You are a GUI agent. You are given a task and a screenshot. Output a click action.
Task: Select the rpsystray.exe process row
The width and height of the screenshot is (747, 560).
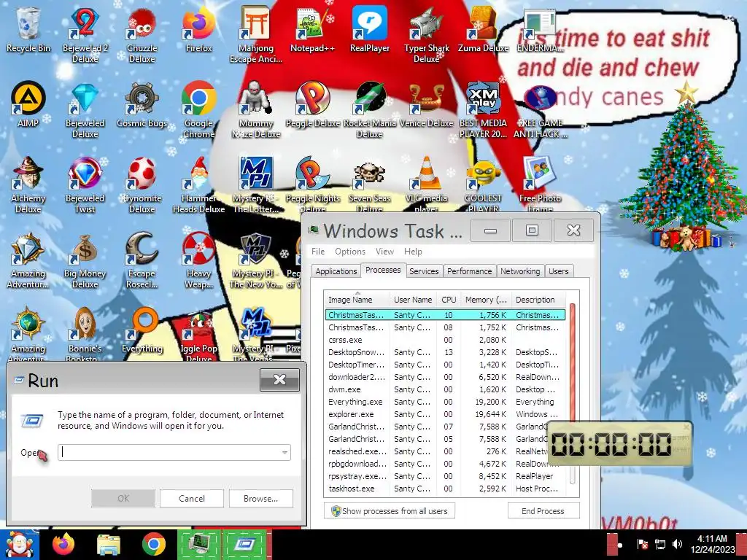click(x=445, y=476)
